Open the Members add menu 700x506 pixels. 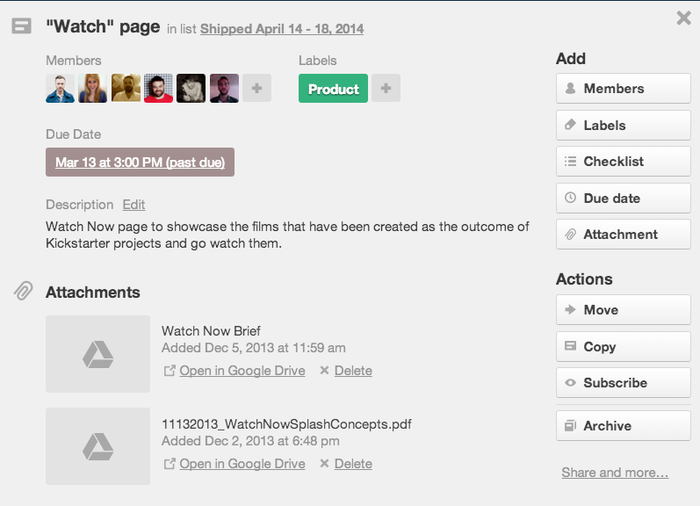(x=623, y=88)
